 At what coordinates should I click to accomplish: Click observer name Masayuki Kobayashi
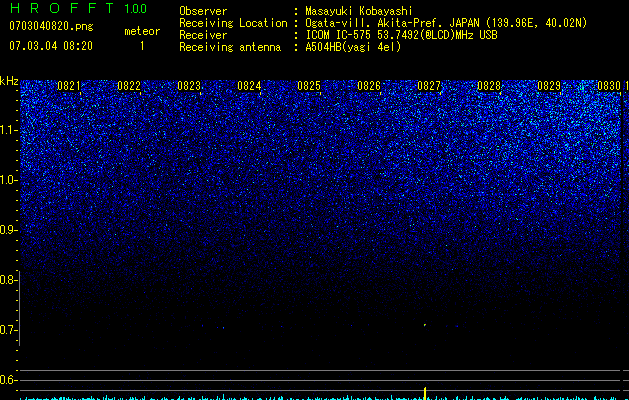[359, 11]
